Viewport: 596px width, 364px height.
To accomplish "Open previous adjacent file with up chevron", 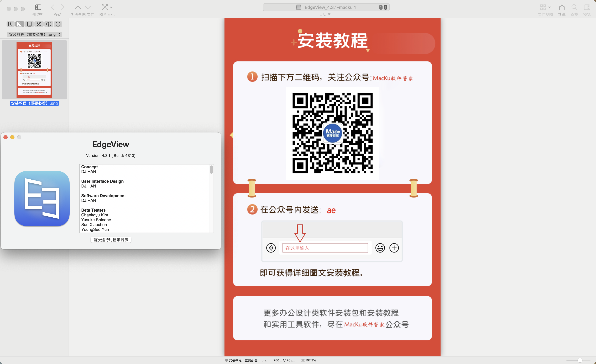I will [78, 7].
